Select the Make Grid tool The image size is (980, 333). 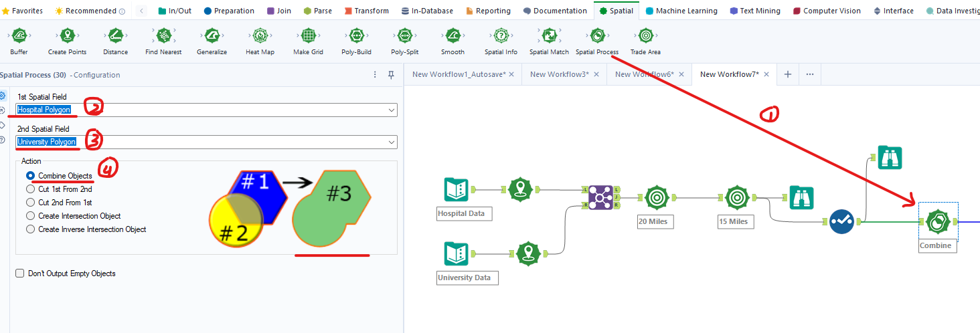pyautogui.click(x=308, y=41)
